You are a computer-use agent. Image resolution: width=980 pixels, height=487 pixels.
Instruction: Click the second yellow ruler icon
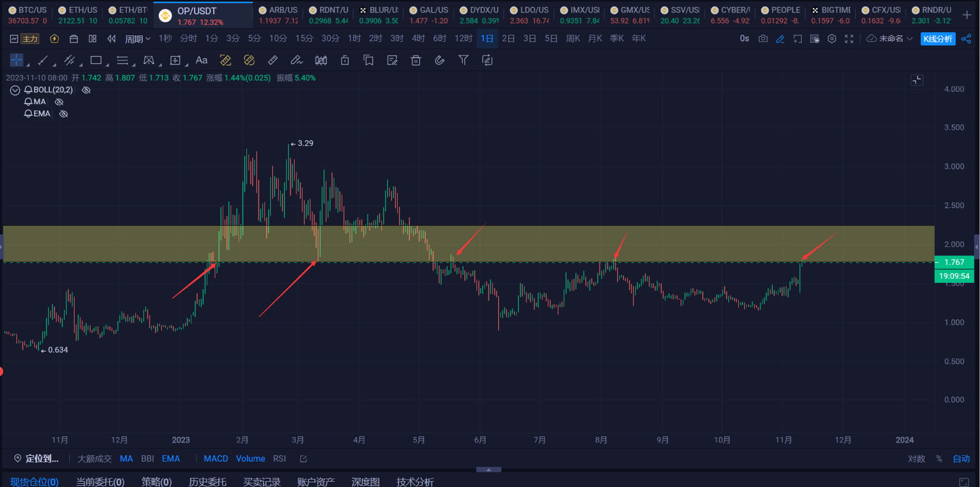click(x=249, y=60)
